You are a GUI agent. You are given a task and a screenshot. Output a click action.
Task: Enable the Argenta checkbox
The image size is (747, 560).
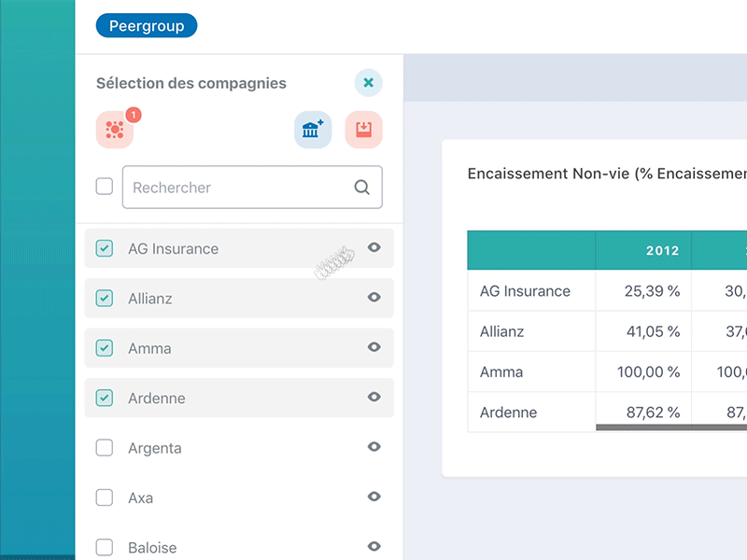(x=105, y=447)
